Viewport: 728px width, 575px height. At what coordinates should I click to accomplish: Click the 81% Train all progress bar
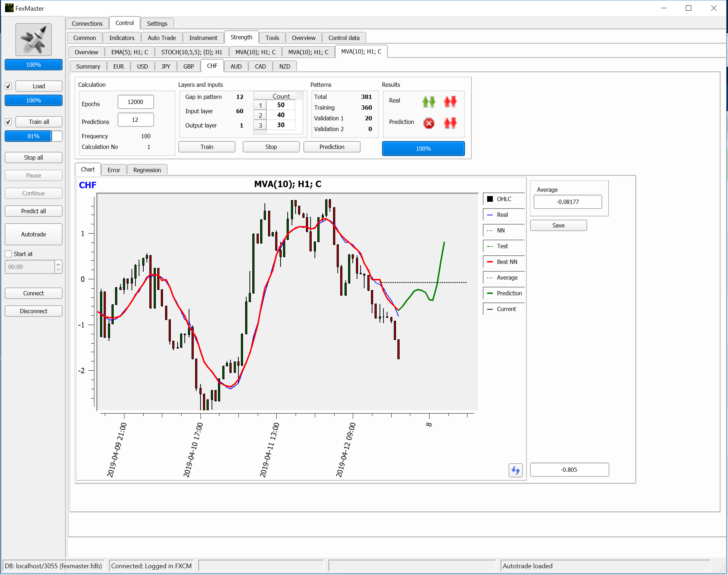tap(34, 136)
